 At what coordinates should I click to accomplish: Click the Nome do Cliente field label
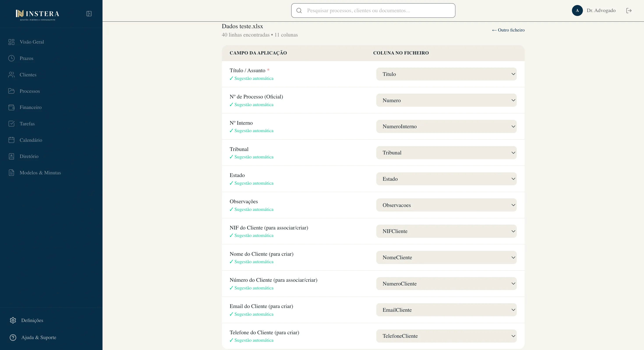click(x=262, y=254)
